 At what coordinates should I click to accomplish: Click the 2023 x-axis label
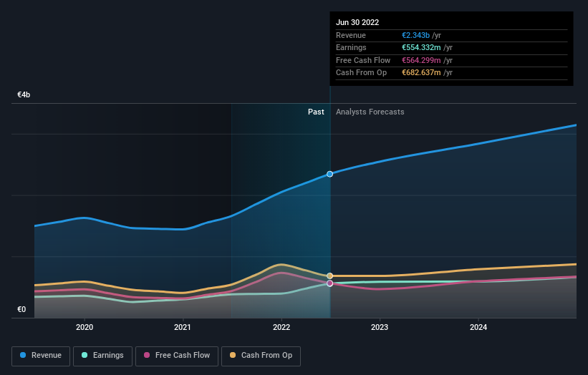[380, 327]
